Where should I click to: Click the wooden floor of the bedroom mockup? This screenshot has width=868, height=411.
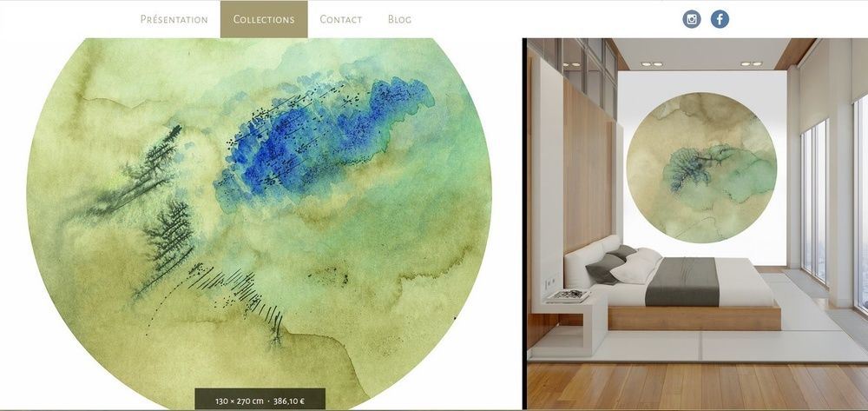[698, 386]
